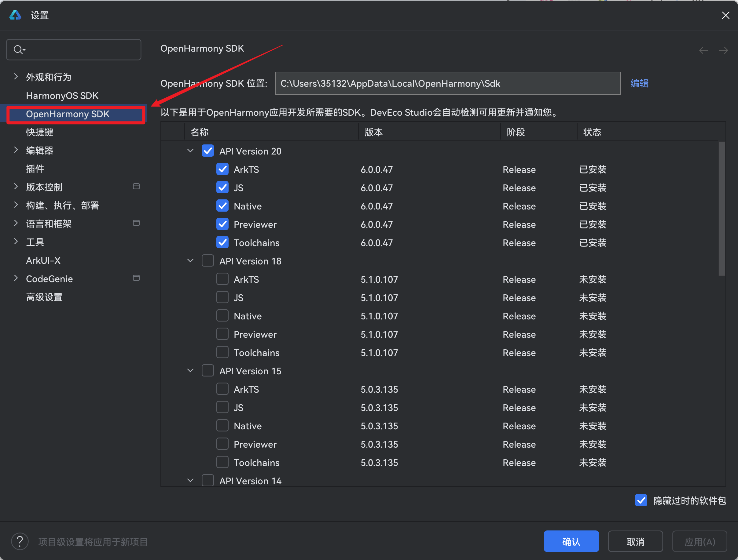Viewport: 738px width, 560px height.
Task: Open 高级设置 page
Action: [44, 297]
